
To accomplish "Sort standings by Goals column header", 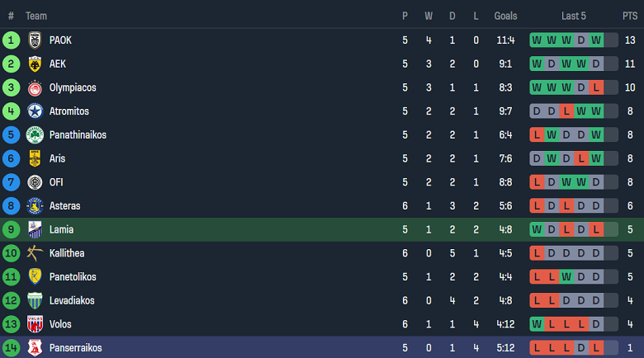I will point(505,16).
